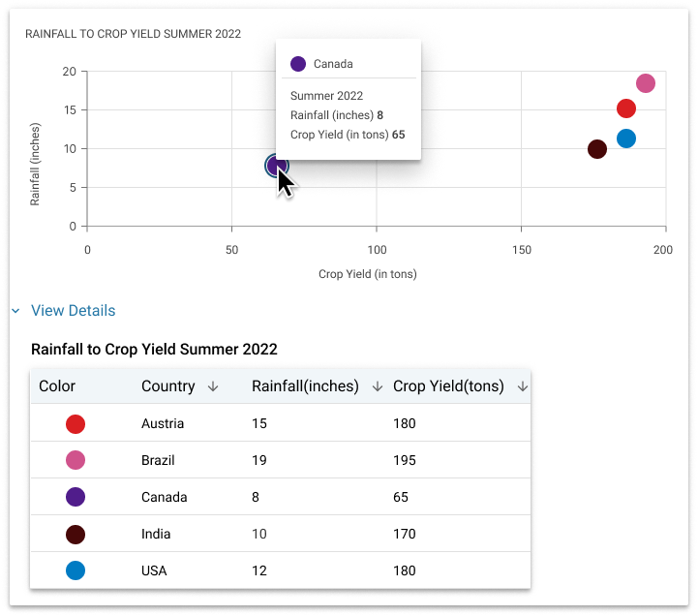Click the blue USA scatter point
698x616 pixels.
[x=625, y=139]
